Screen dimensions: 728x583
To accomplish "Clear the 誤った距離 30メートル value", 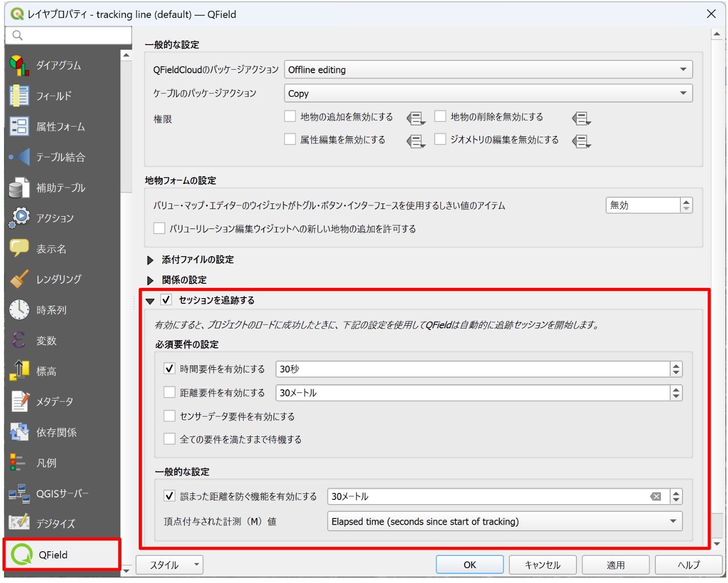I will tap(655, 496).
